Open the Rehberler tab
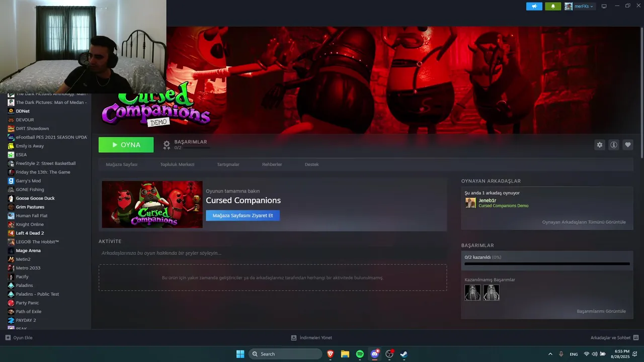Viewport: 644px width, 362px height. click(x=272, y=164)
